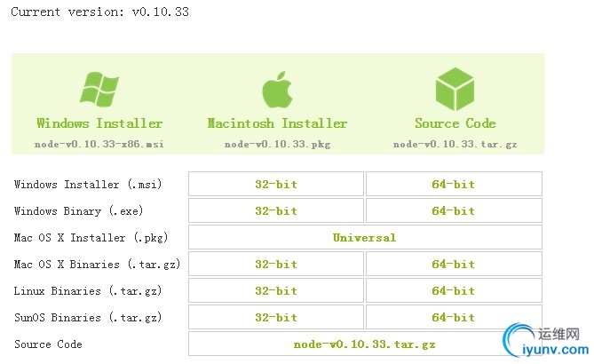This screenshot has height=364, width=594.
Task: Download Universal Mac OS X Installer
Action: coord(365,238)
